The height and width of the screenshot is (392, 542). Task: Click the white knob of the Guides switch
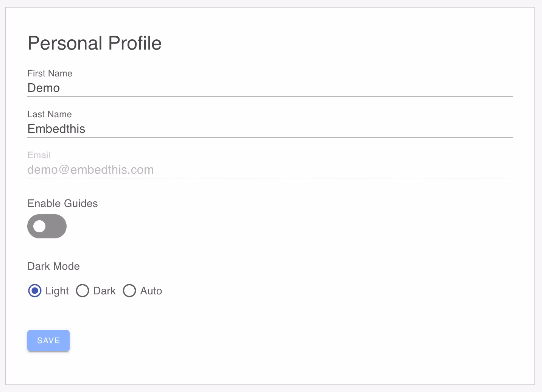(39, 226)
